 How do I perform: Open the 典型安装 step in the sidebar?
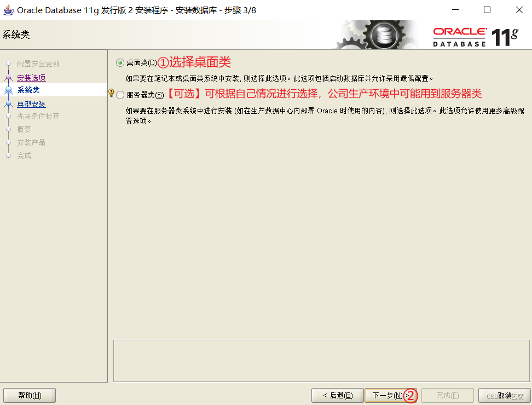coord(31,103)
